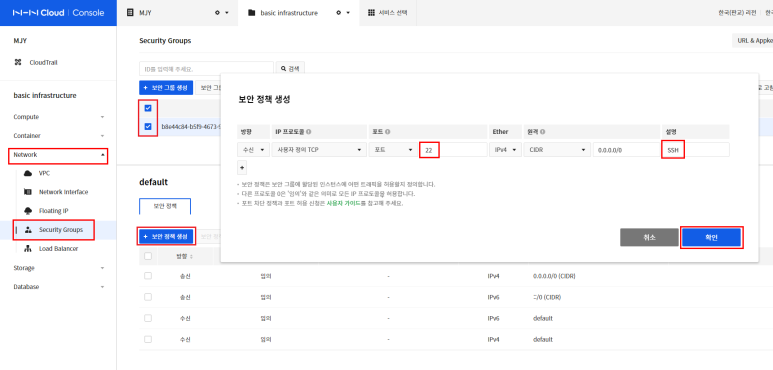This screenshot has height=370, width=773.
Task: Open Network Interface in the sidebar
Action: tap(64, 192)
